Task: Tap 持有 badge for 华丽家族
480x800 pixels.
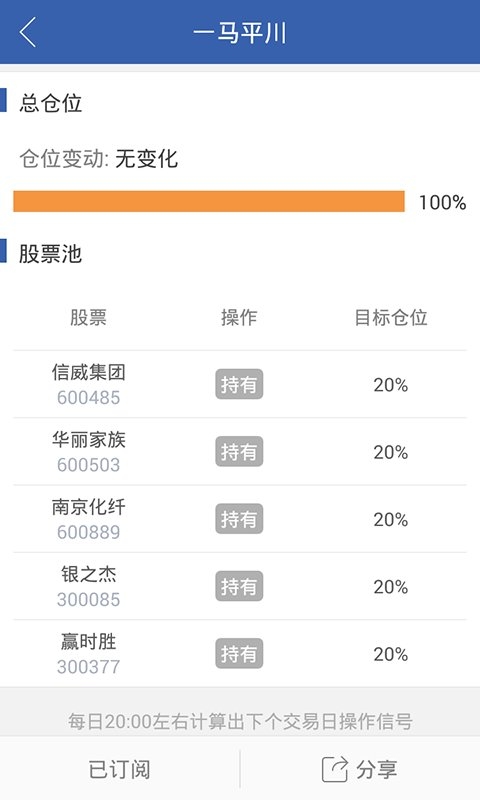Action: [239, 452]
